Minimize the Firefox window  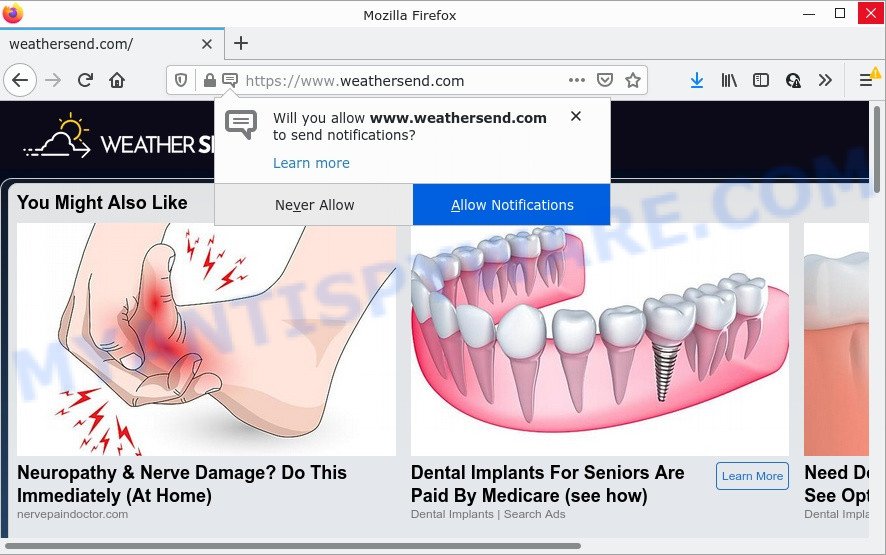(x=809, y=14)
